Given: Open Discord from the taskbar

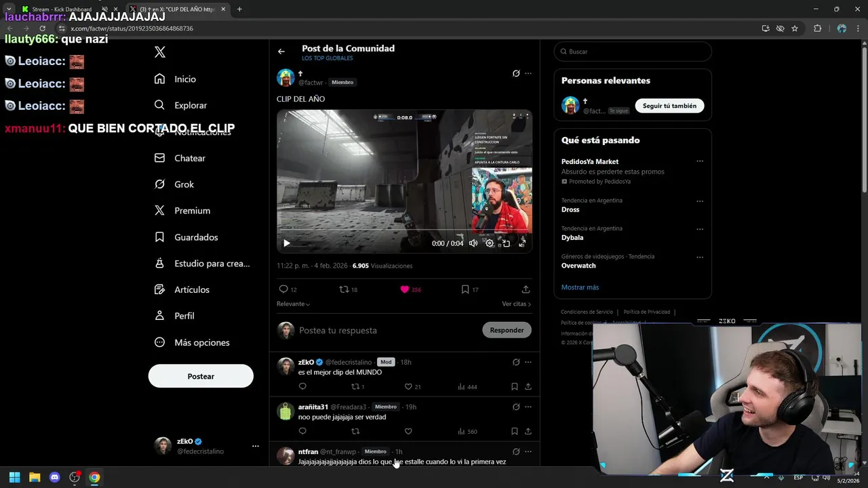Looking at the screenshot, I should (x=55, y=477).
